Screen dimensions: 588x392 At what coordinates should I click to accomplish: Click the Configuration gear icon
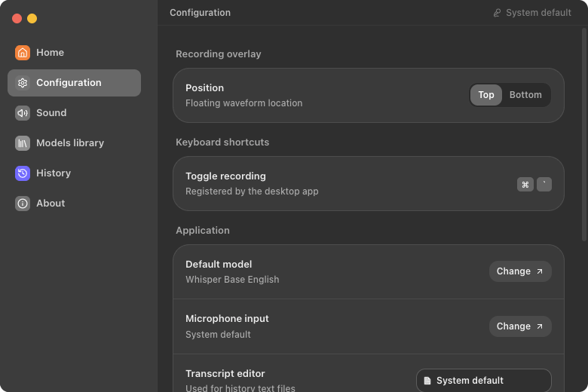pos(23,83)
